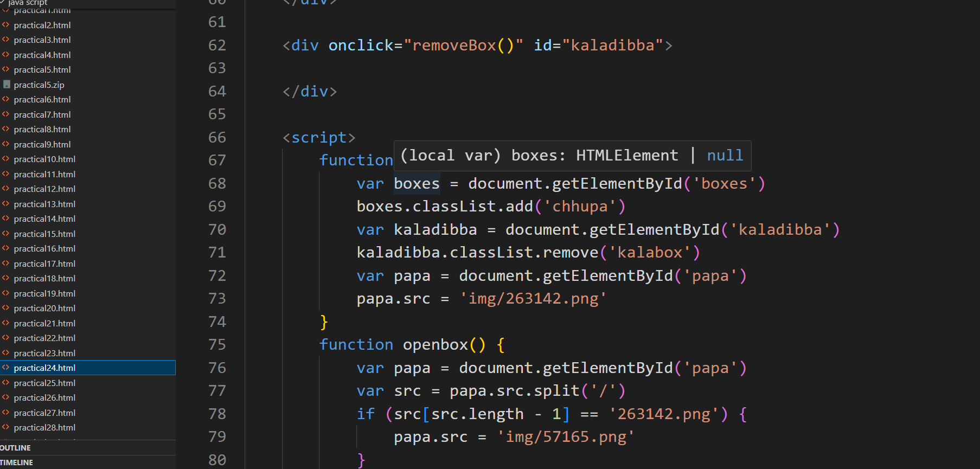Open practical7.html from the explorer
The height and width of the screenshot is (469, 980).
[42, 114]
